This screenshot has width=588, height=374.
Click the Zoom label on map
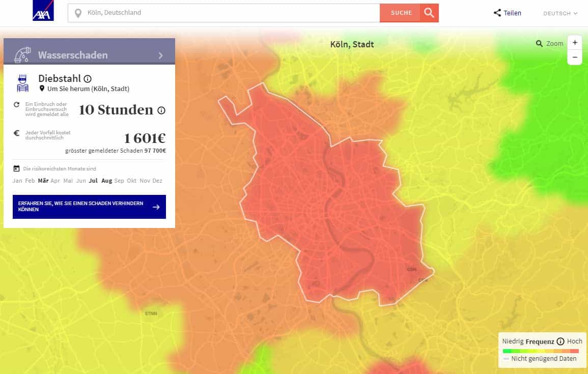[x=554, y=44]
